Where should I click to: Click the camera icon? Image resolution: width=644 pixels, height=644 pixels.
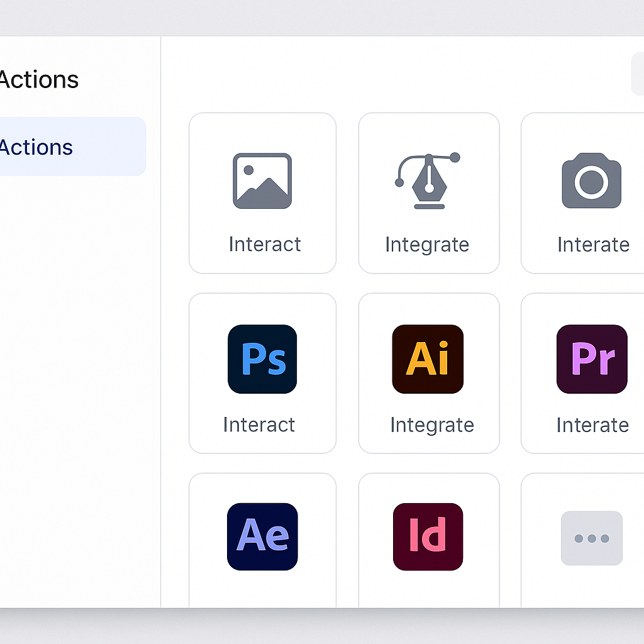coord(591,180)
